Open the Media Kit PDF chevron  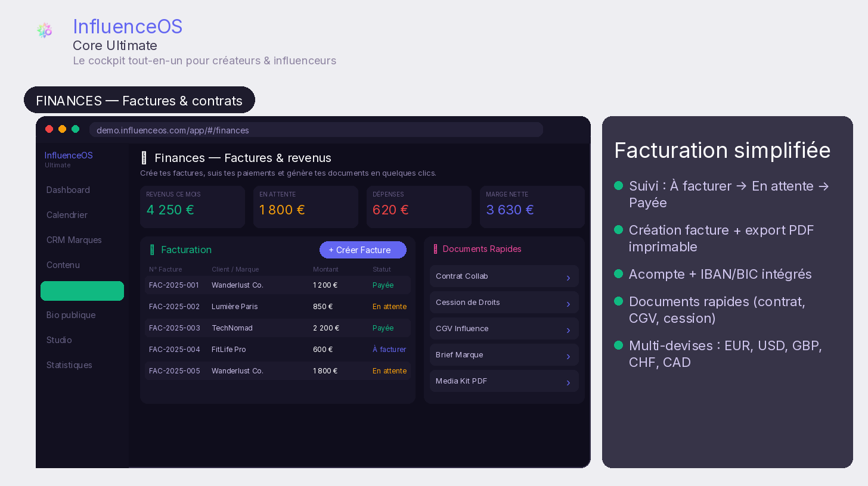[568, 382]
